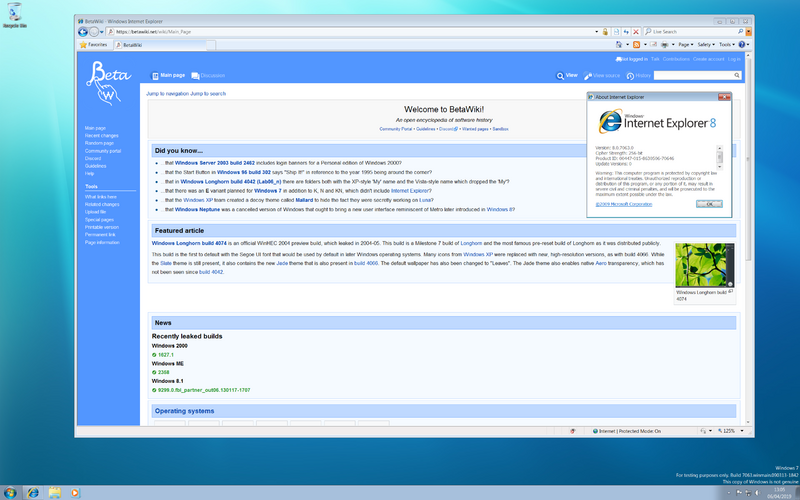Launch Windows Media Player from taskbar
Image resolution: width=800 pixels, height=500 pixels.
[77, 492]
